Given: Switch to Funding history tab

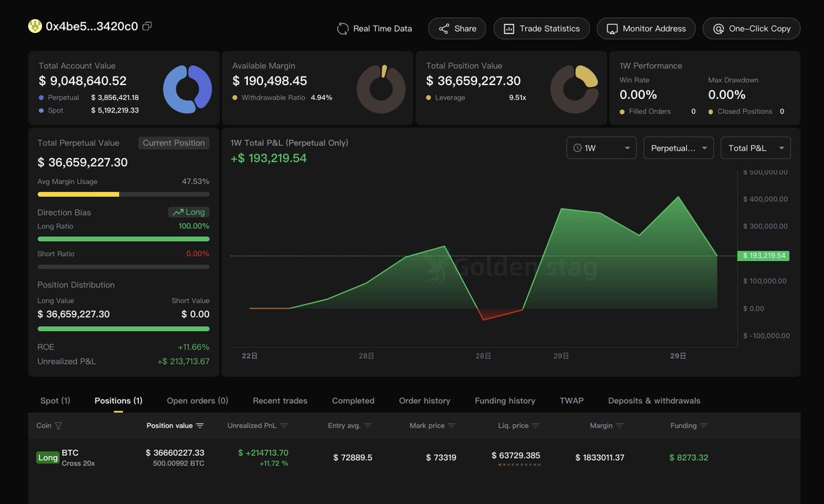Looking at the screenshot, I should coord(505,400).
